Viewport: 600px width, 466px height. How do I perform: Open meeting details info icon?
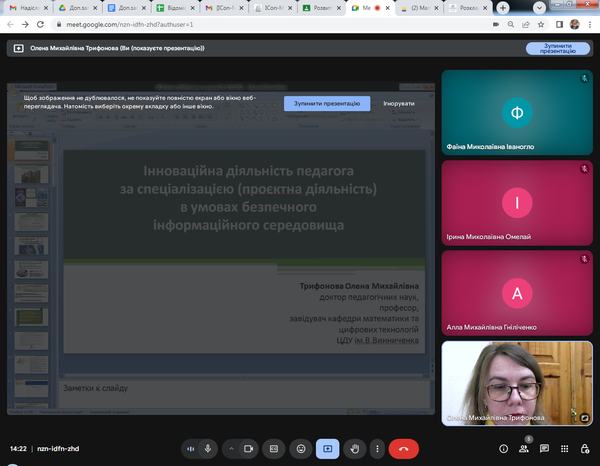(x=503, y=449)
